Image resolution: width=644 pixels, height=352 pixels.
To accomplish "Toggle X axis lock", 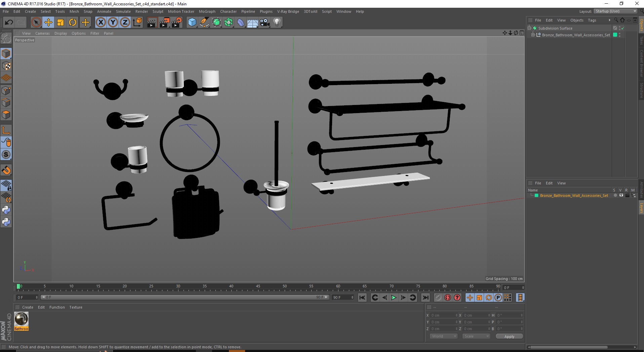I will click(101, 23).
